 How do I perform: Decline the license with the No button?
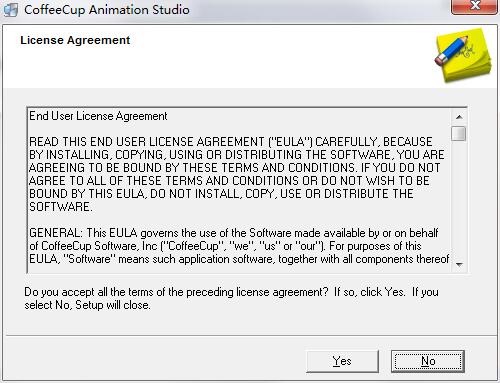[x=428, y=361]
